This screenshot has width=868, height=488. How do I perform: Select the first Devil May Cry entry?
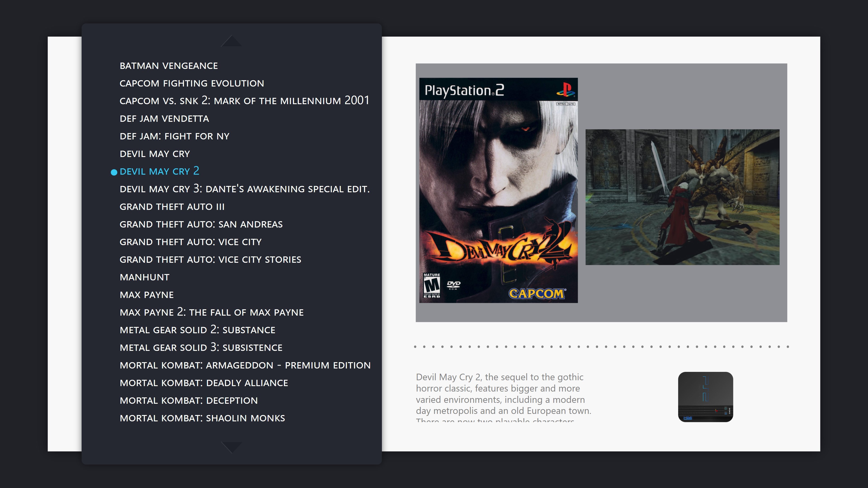155,154
